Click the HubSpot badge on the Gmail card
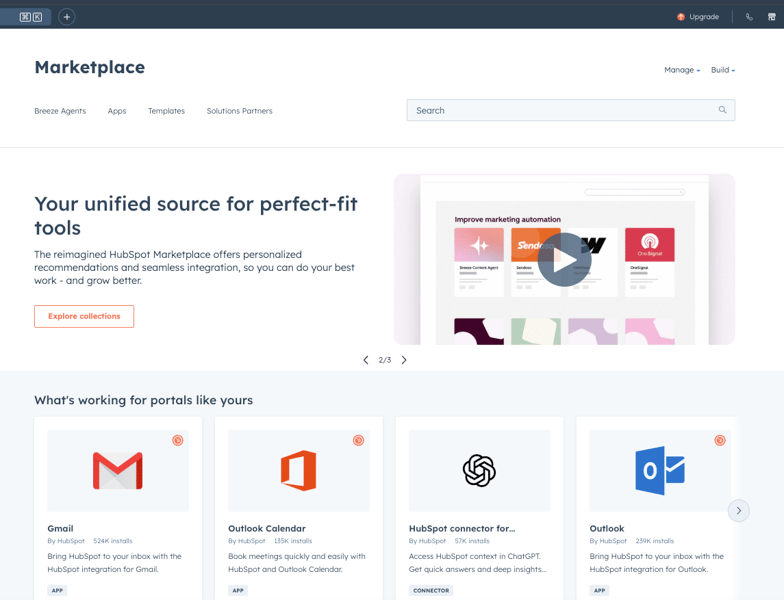784x600 pixels. (x=178, y=440)
